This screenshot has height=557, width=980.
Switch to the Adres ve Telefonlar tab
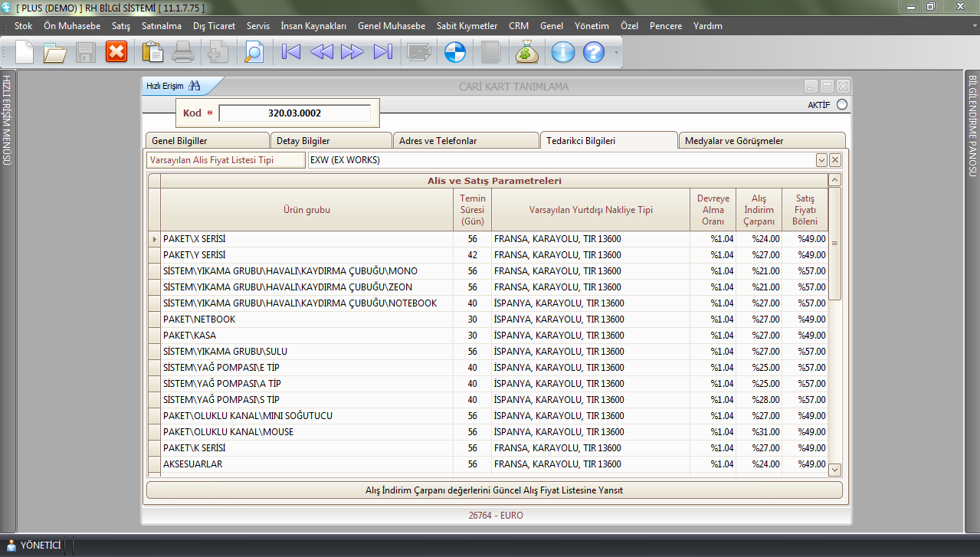[x=465, y=141]
